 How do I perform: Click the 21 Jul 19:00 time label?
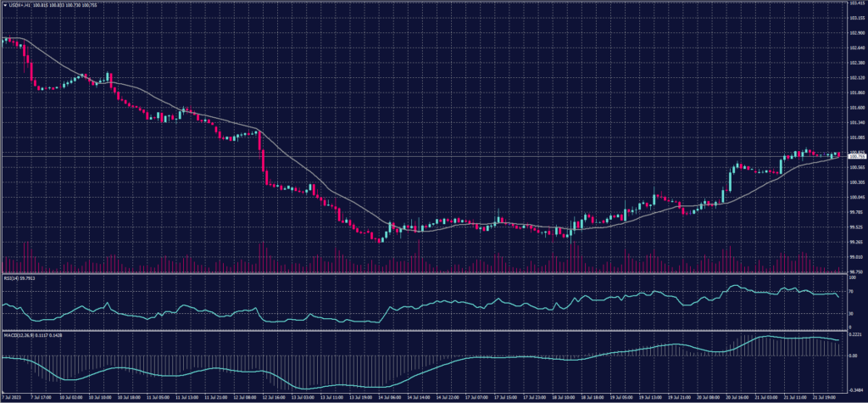coord(826,396)
